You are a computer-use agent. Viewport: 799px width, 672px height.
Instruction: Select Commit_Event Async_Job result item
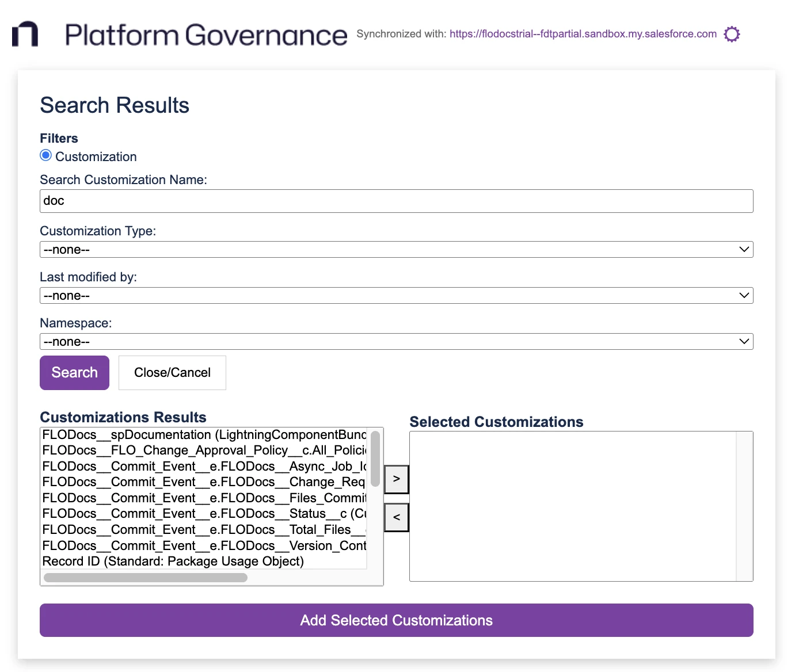(x=204, y=467)
